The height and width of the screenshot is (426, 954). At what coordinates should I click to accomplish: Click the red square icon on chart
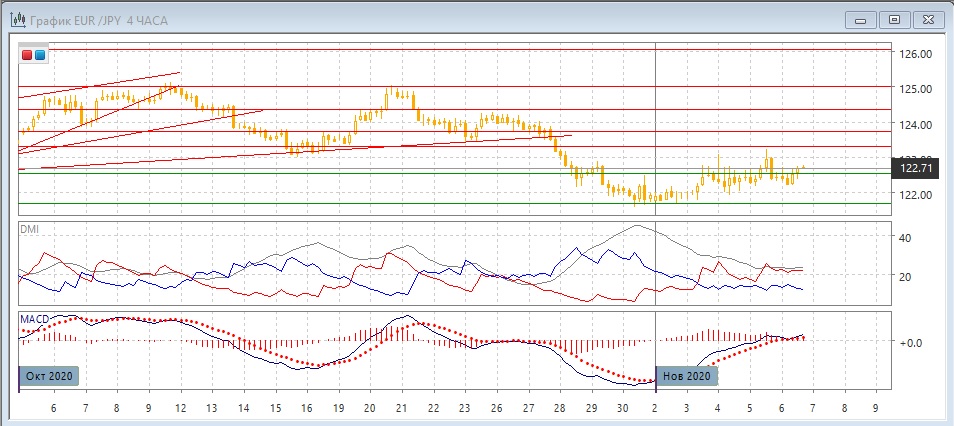pos(27,55)
